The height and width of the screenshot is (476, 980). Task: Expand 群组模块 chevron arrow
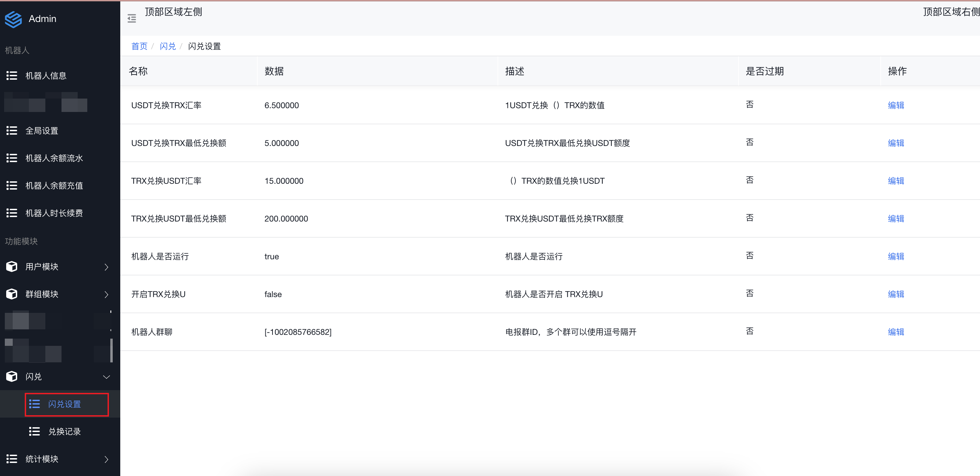pyautogui.click(x=107, y=294)
